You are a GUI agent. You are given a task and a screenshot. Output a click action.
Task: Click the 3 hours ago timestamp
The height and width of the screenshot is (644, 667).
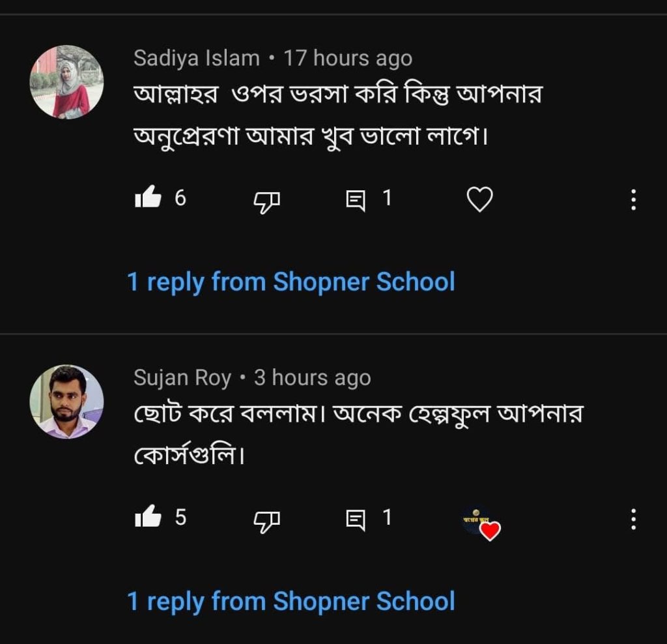pyautogui.click(x=313, y=378)
